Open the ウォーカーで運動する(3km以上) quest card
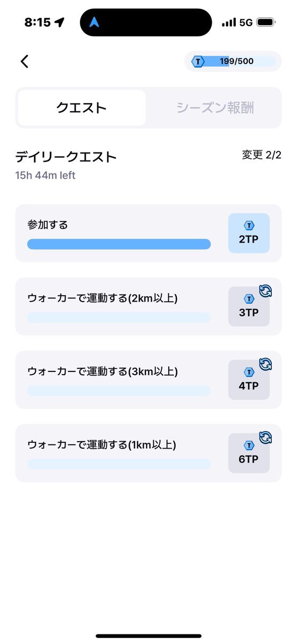297x644 pixels. 148,380
